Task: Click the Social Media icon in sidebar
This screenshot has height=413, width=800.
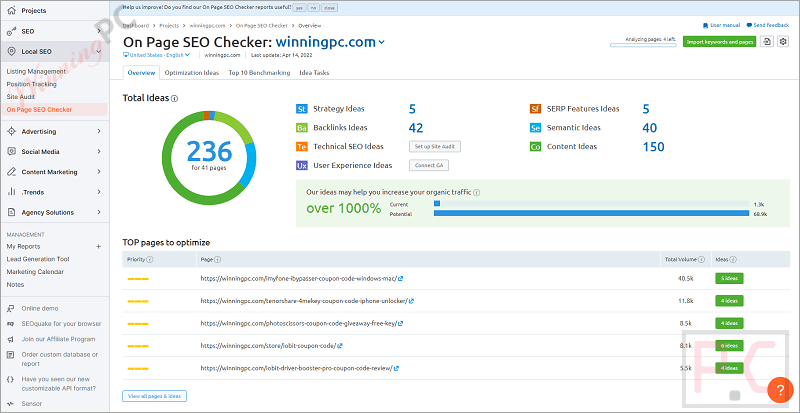Action: point(11,152)
